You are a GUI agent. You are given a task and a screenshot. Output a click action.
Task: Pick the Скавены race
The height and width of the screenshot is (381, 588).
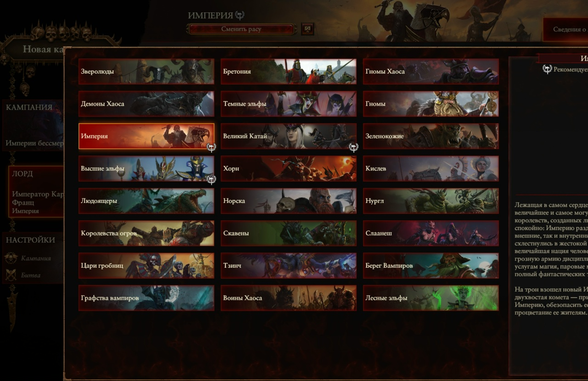[289, 233]
